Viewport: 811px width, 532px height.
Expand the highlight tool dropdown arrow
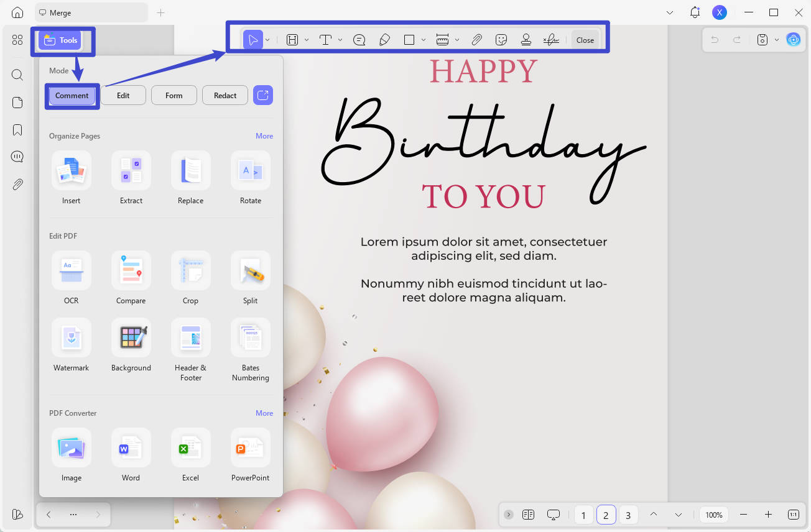307,40
